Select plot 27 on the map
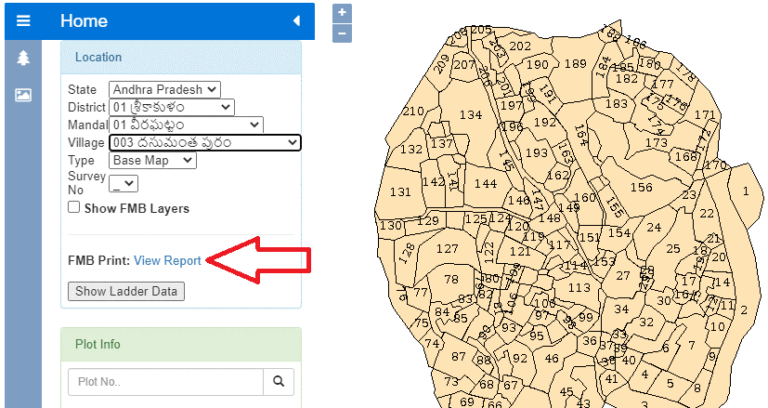This screenshot has height=408, width=768. 623,276
